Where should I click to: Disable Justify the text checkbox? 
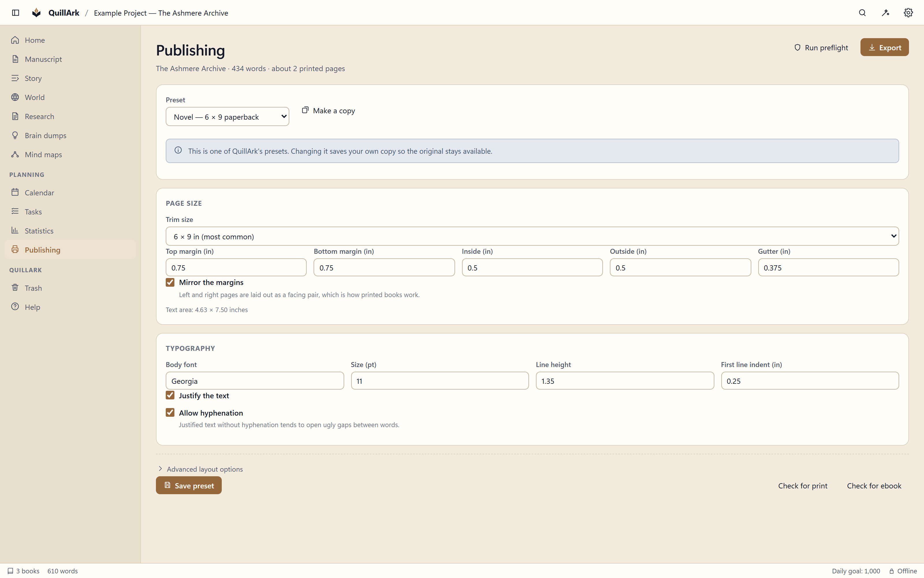tap(170, 395)
